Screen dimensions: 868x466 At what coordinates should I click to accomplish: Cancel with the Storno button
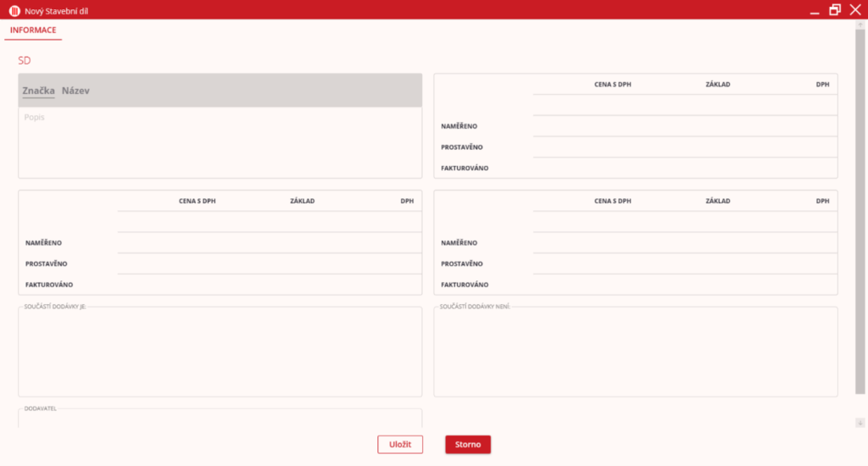pyautogui.click(x=467, y=445)
